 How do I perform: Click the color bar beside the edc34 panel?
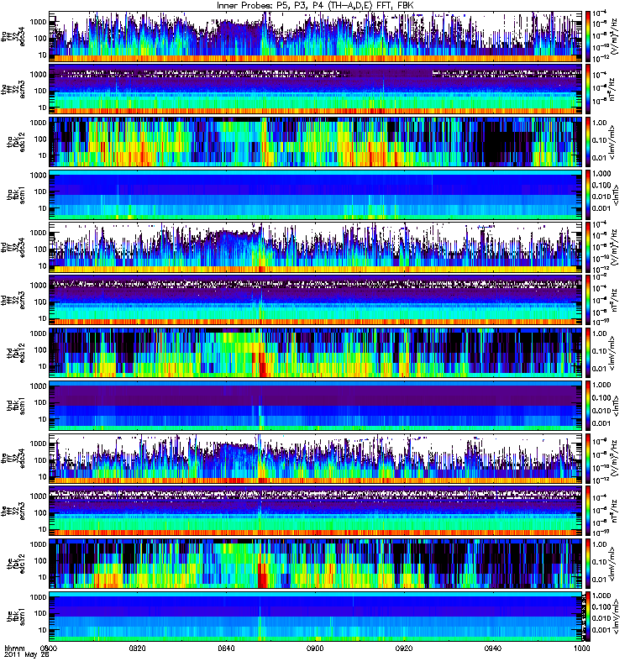pos(587,458)
